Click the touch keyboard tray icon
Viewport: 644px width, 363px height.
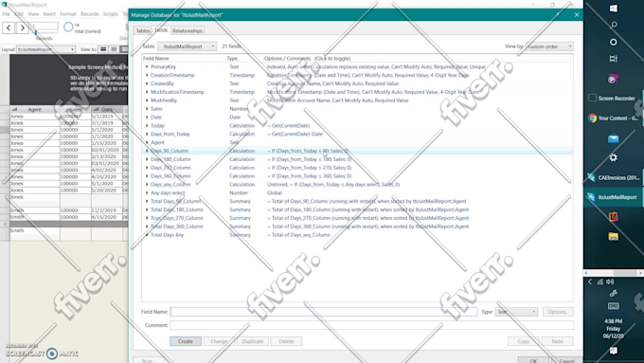coord(613,306)
